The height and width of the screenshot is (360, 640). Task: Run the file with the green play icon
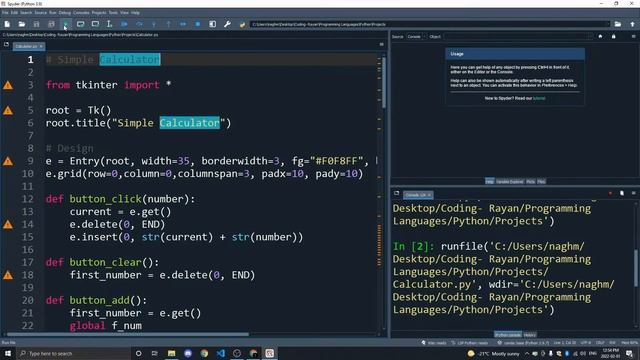point(65,24)
